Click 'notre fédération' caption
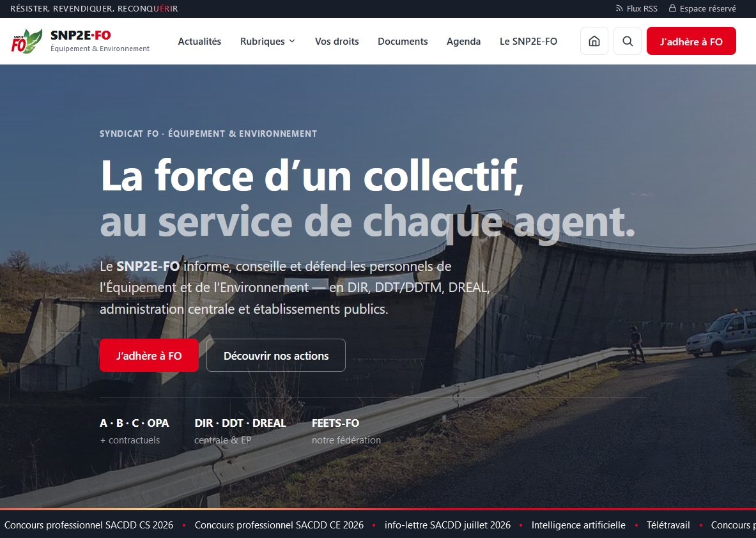 pyautogui.click(x=346, y=440)
